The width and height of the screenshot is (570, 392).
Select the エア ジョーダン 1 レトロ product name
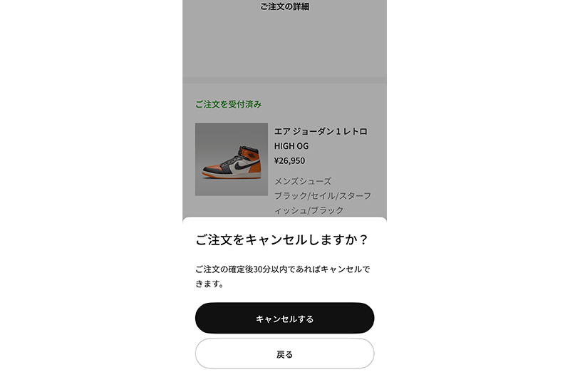pyautogui.click(x=321, y=132)
